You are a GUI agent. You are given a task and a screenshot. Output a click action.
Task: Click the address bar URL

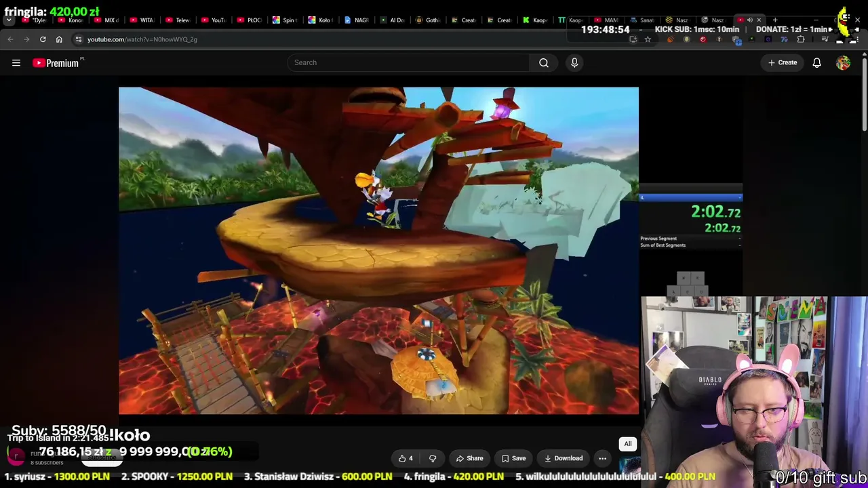coord(142,39)
